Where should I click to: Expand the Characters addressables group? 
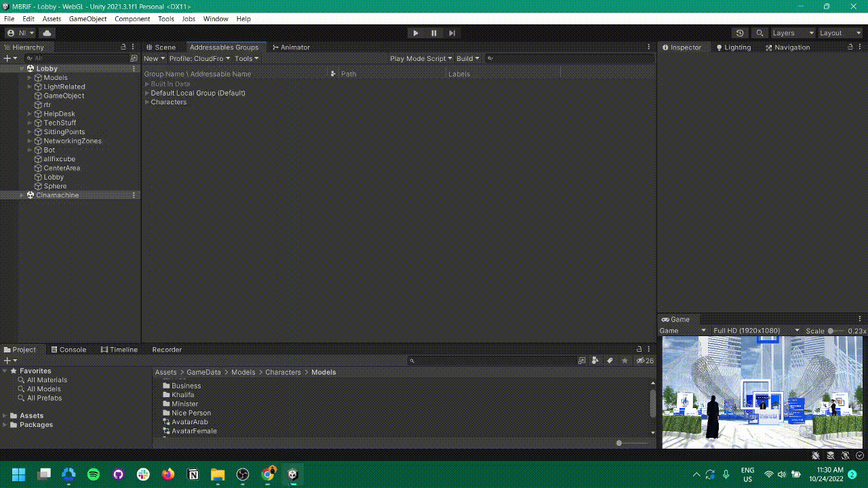147,102
